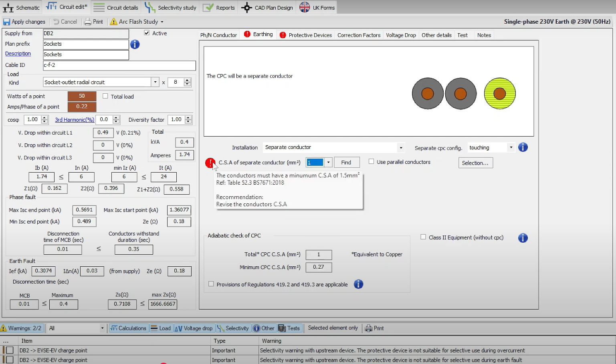616x364 pixels.
Task: Switch to Voltage Drop tab
Action: pyautogui.click(x=401, y=35)
